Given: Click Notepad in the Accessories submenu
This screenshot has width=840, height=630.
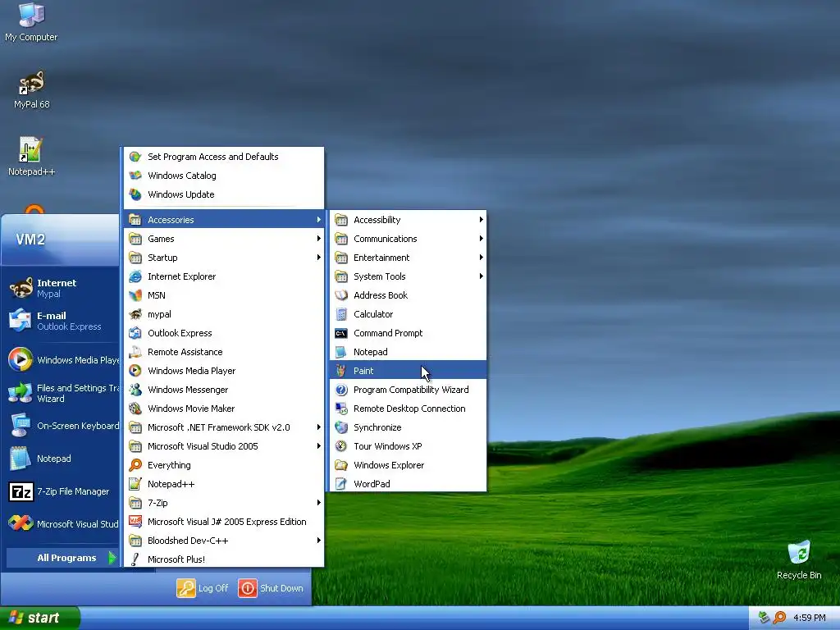Looking at the screenshot, I should coord(409,352).
